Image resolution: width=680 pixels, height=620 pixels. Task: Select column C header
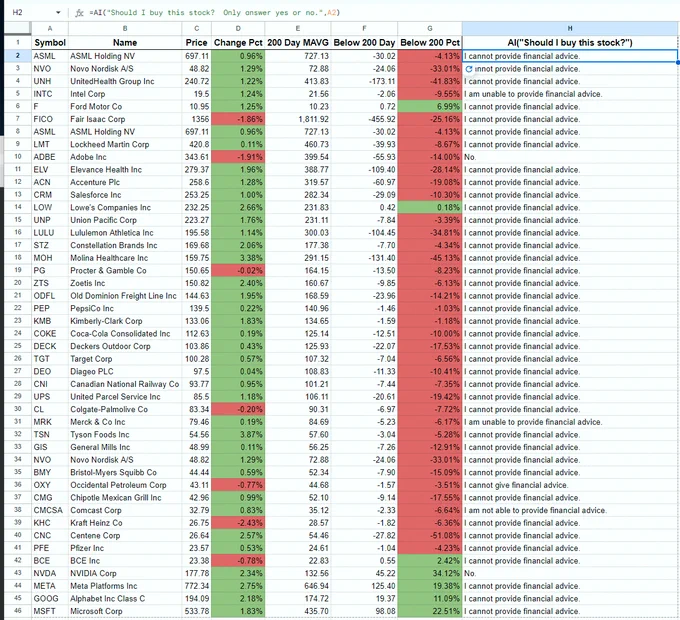tap(196, 28)
